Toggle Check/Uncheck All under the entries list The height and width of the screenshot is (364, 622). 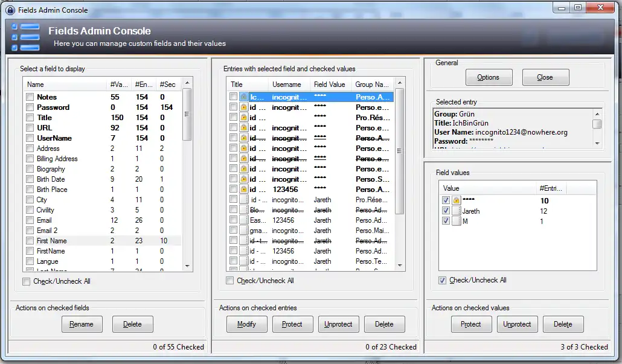tap(229, 281)
